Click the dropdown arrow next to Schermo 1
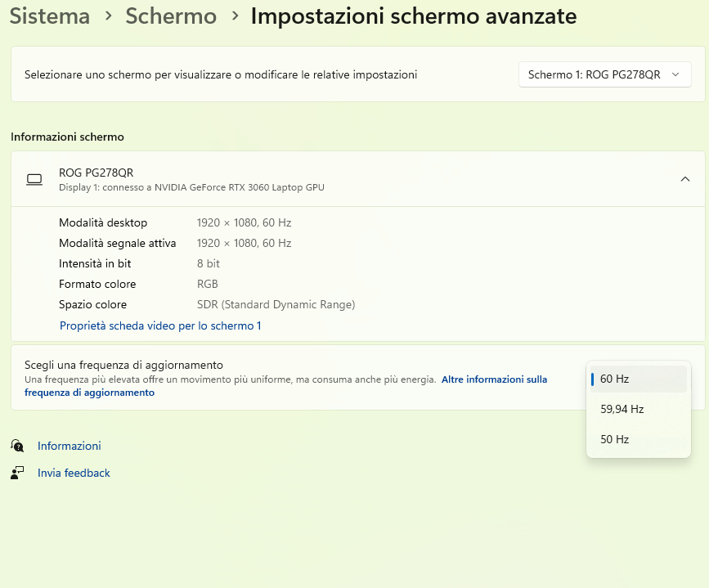The width and height of the screenshot is (709, 588). tap(675, 74)
